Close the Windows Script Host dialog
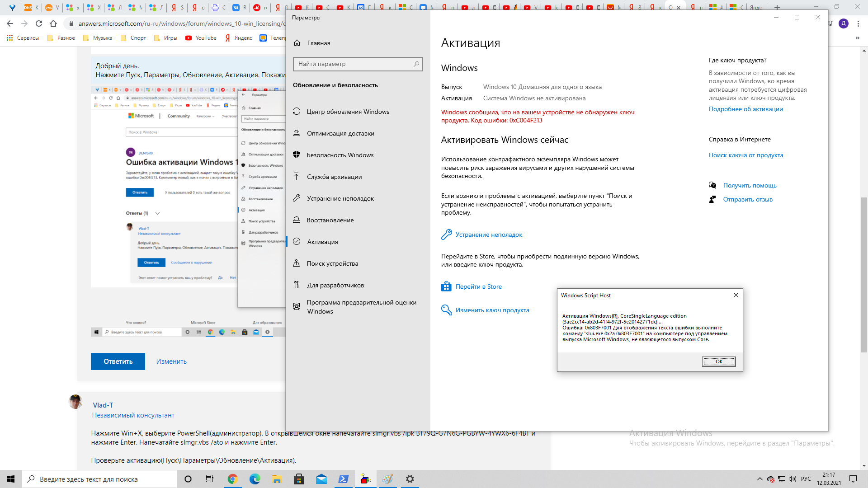This screenshot has height=488, width=868. (x=736, y=295)
